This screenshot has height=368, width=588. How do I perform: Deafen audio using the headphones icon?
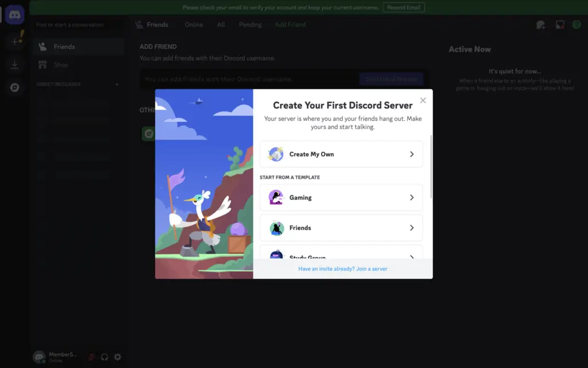point(104,357)
